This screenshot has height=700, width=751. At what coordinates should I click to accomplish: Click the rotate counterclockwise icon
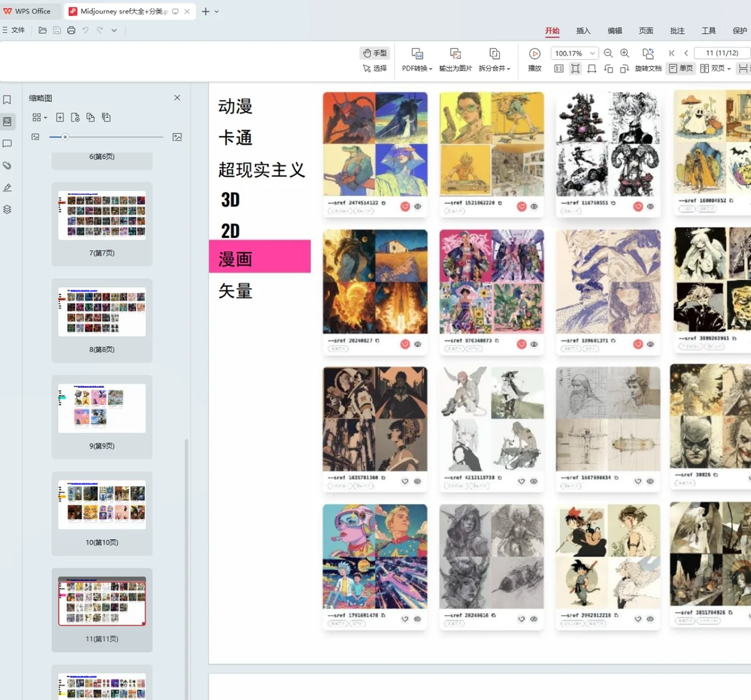click(609, 69)
